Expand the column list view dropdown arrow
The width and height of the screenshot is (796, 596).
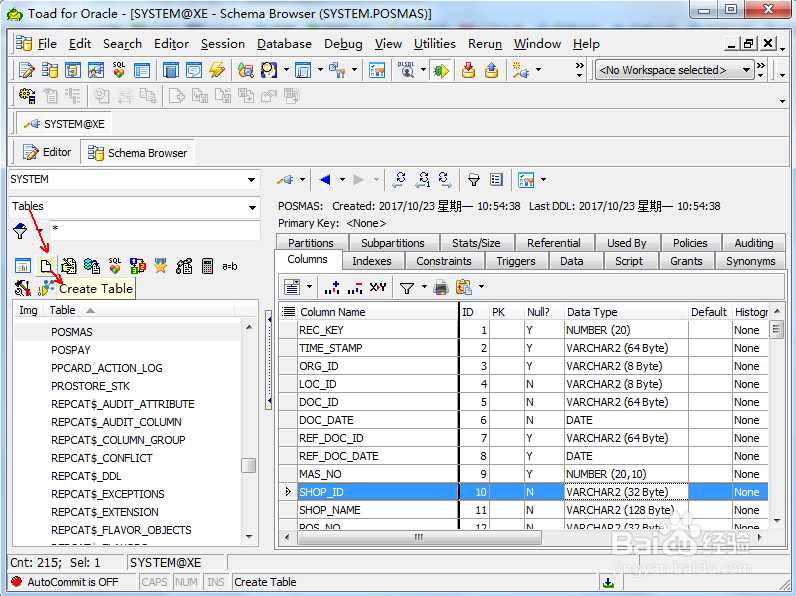click(309, 287)
